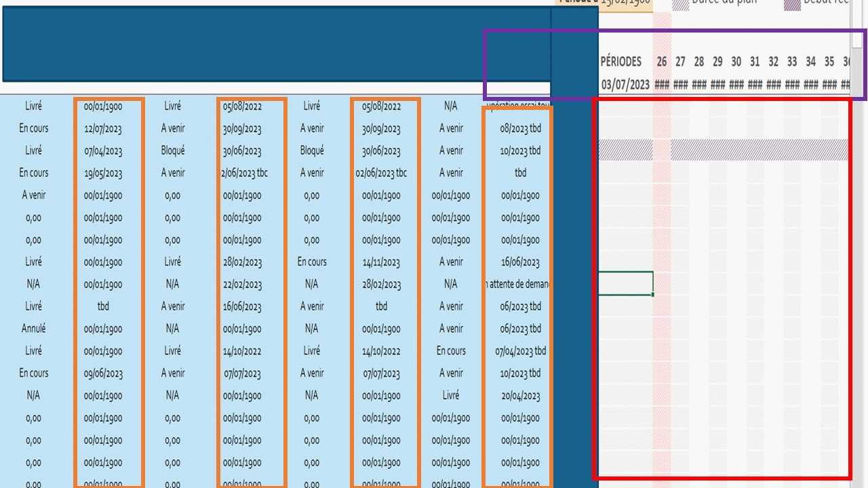Image resolution: width=868 pixels, height=488 pixels.
Task: Click the Annulé status cell
Action: point(33,329)
